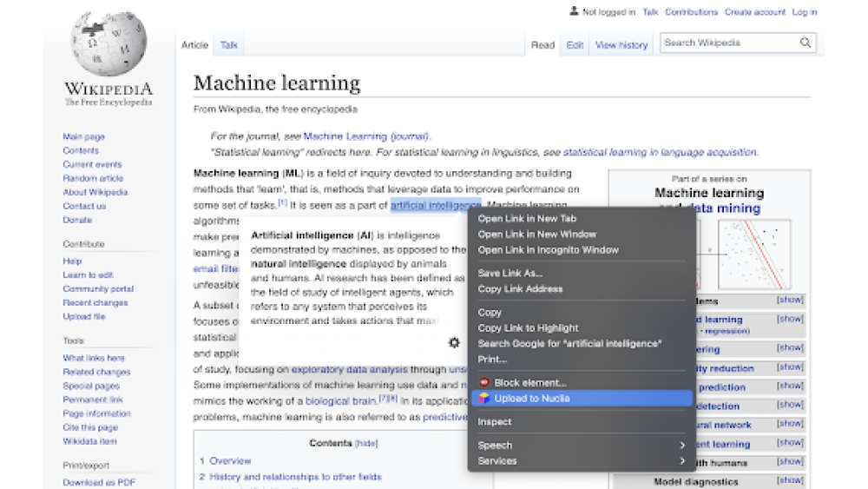Expand the Services submenu
Viewport: 868px width, 489px height.
coord(582,460)
